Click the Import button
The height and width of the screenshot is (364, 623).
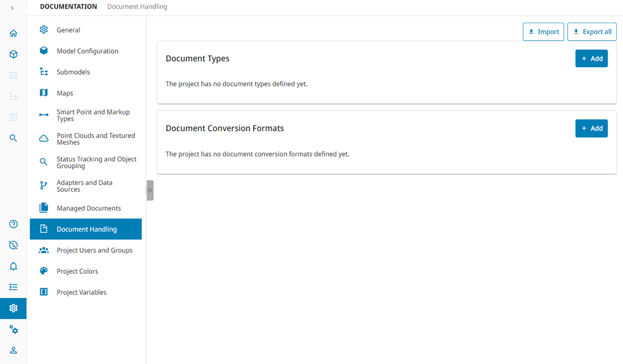pyautogui.click(x=543, y=32)
